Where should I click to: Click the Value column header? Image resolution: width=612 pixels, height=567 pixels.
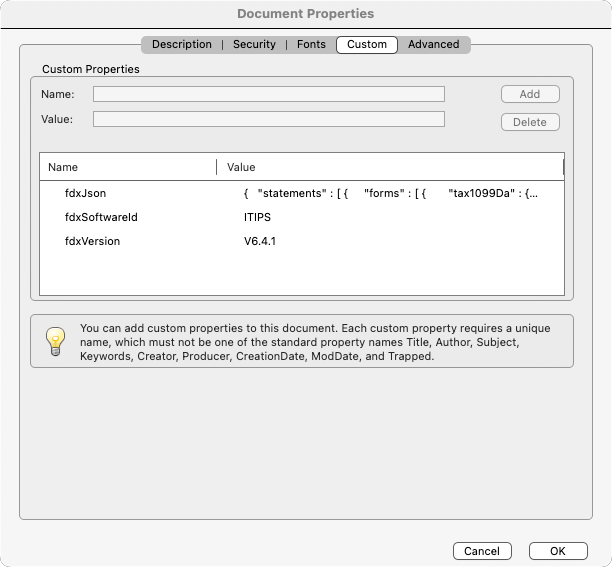[x=390, y=167]
